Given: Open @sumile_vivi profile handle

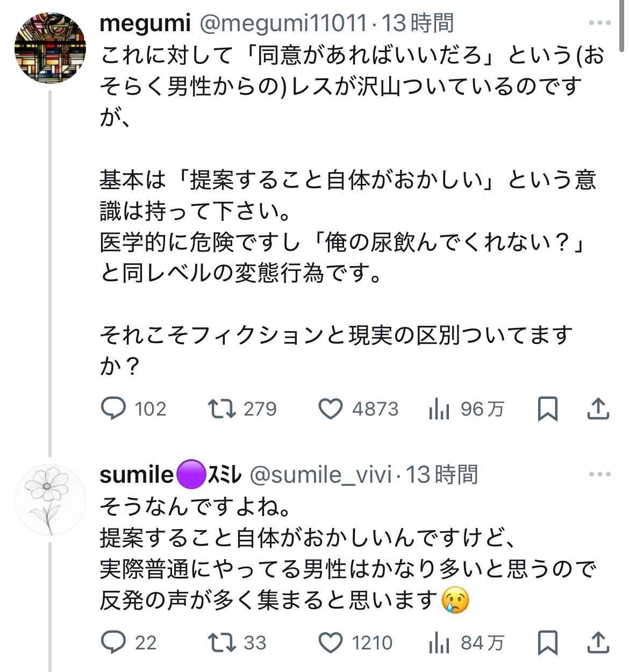Looking at the screenshot, I should click(x=320, y=475).
